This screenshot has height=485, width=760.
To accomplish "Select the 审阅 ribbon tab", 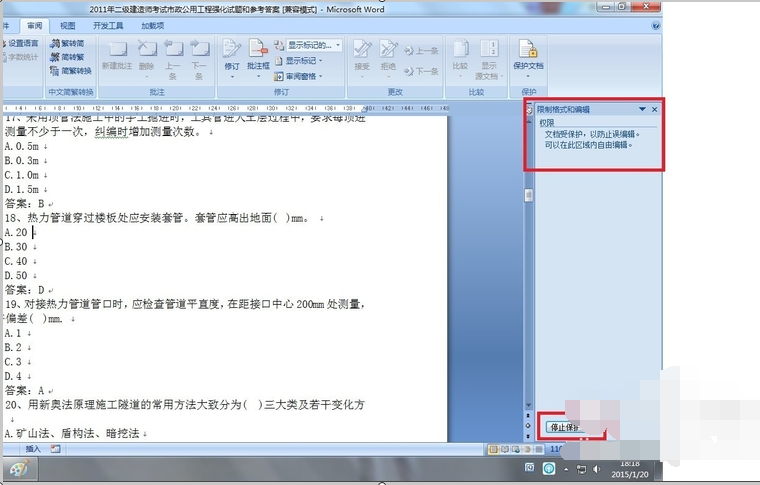I will point(34,26).
